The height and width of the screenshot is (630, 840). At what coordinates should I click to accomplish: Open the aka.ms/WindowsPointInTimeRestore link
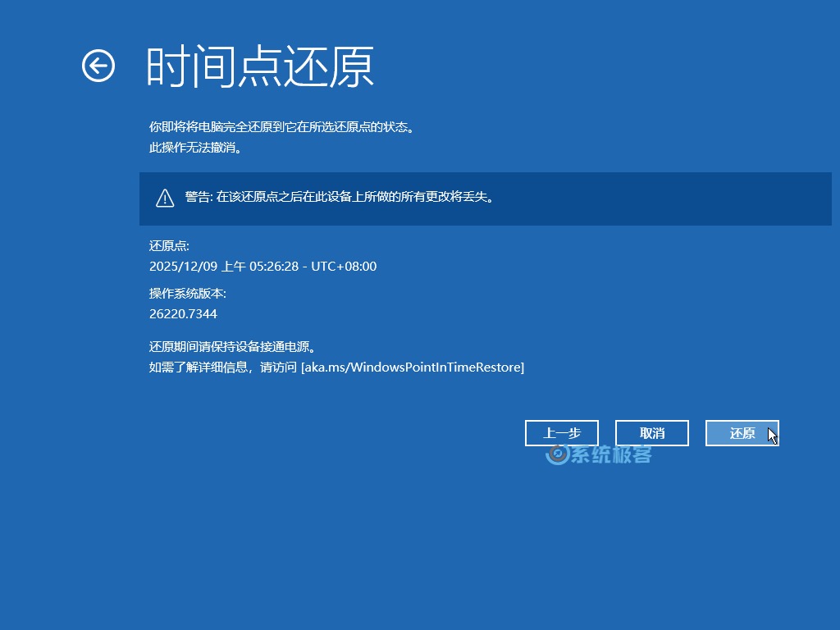click(413, 367)
